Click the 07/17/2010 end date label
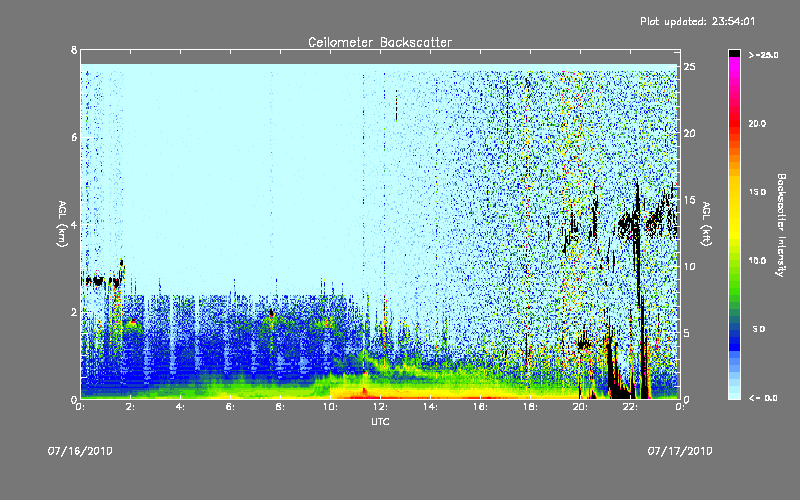Image resolution: width=800 pixels, height=500 pixels. coord(680,451)
